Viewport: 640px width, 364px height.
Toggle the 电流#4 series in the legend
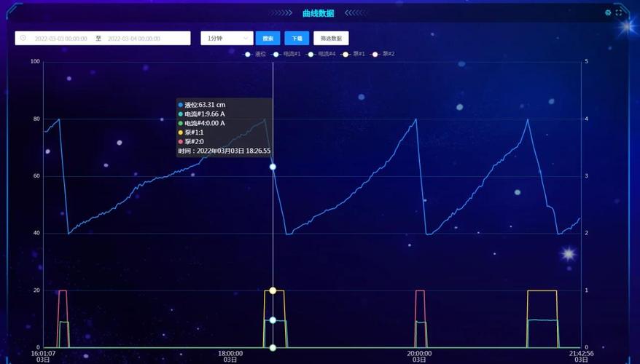pos(321,54)
